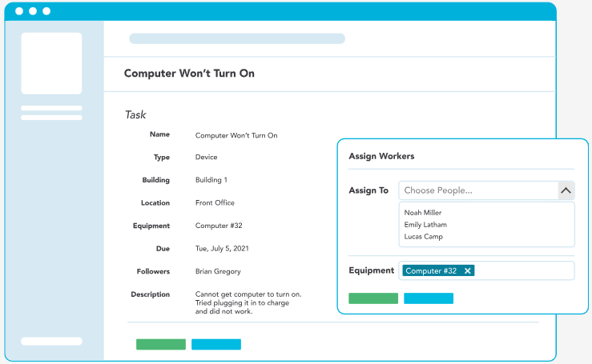The width and height of the screenshot is (592, 364).
Task: Click the Followers field label
Action: [x=153, y=271]
